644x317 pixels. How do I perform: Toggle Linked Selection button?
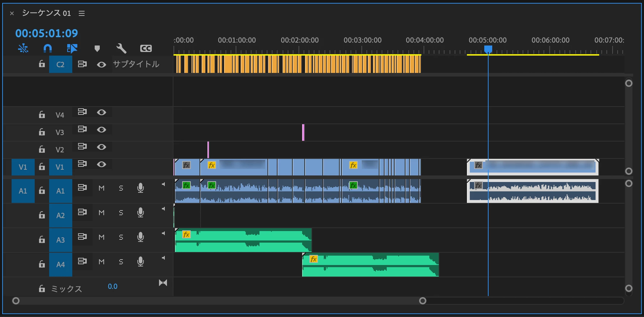coord(72,48)
